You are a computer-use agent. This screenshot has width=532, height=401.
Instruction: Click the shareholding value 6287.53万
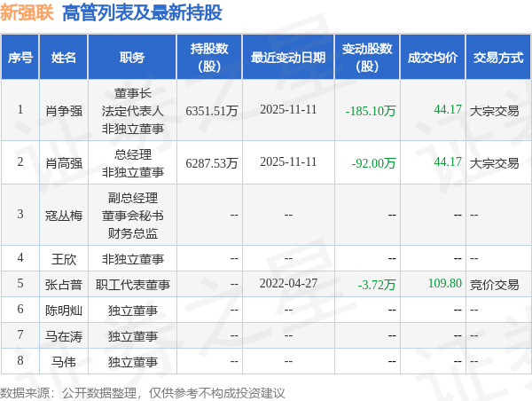[212, 163]
